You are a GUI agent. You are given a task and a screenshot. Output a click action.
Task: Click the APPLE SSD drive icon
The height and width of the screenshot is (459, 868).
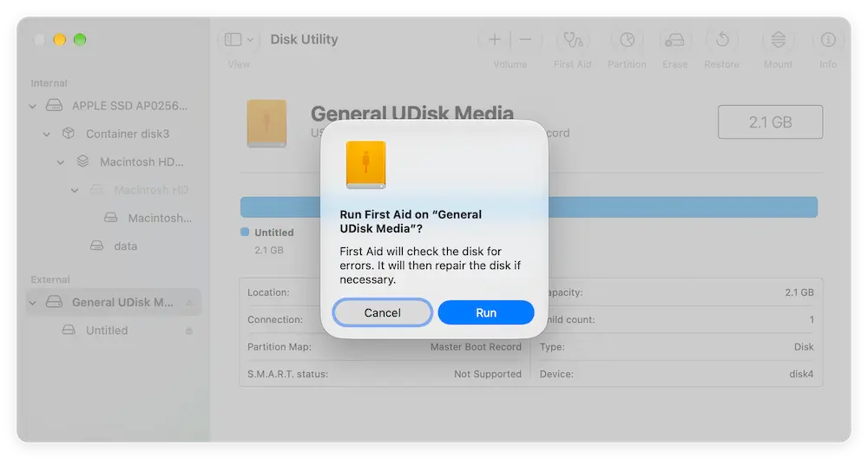coord(54,105)
